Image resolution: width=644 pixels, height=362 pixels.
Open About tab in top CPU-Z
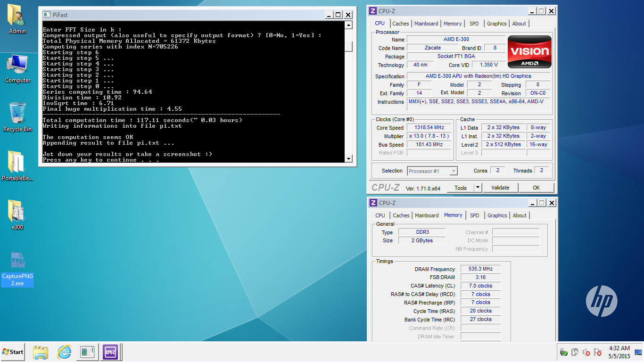tap(519, 24)
